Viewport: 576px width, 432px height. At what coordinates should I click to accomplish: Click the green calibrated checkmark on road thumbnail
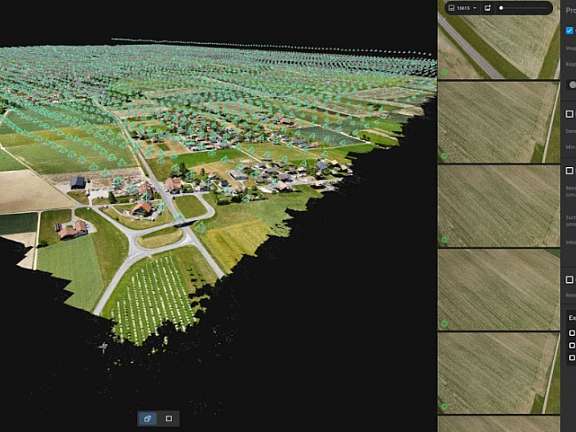pos(444,72)
